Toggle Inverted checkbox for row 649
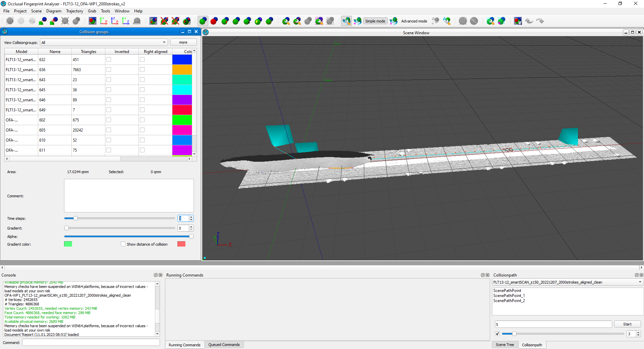644x349 pixels. tap(109, 110)
